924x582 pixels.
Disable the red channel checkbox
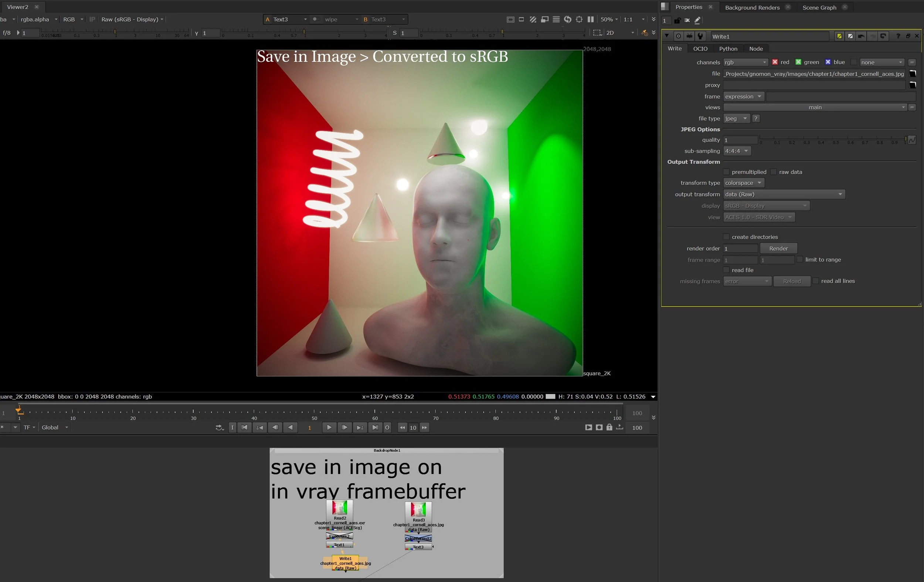pos(775,62)
